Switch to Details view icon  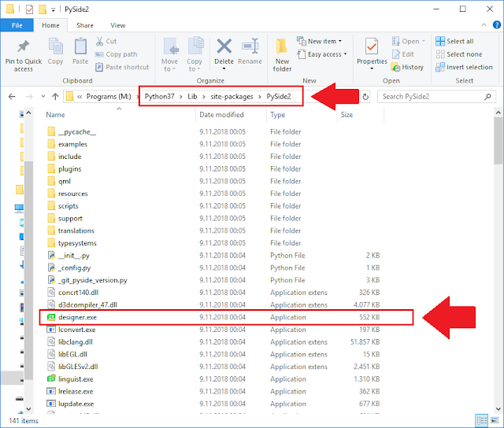(x=481, y=420)
